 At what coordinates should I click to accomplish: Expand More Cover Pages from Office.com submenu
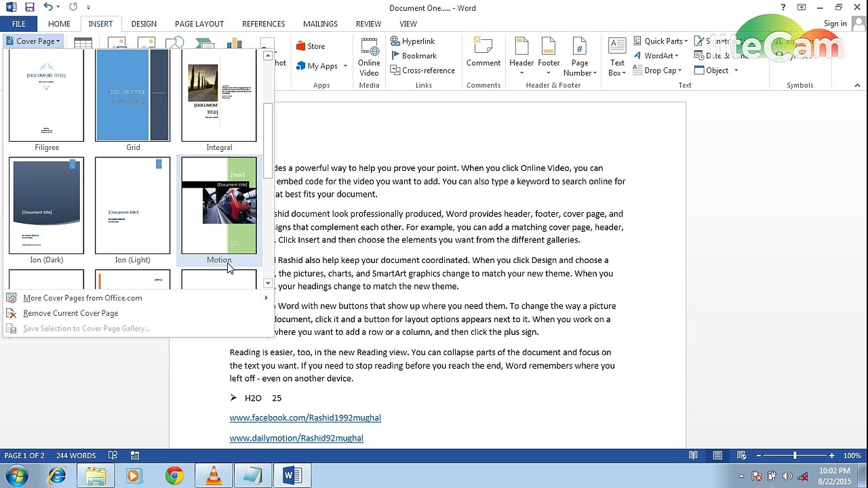point(266,298)
